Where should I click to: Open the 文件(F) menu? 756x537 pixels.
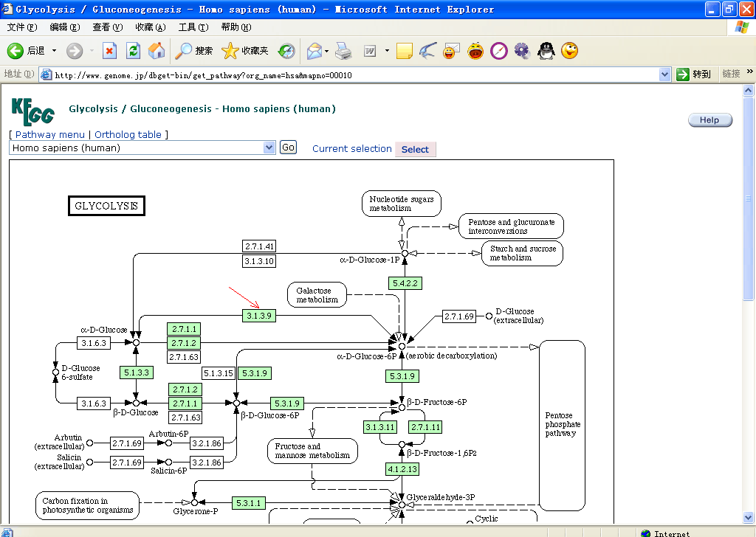point(22,27)
